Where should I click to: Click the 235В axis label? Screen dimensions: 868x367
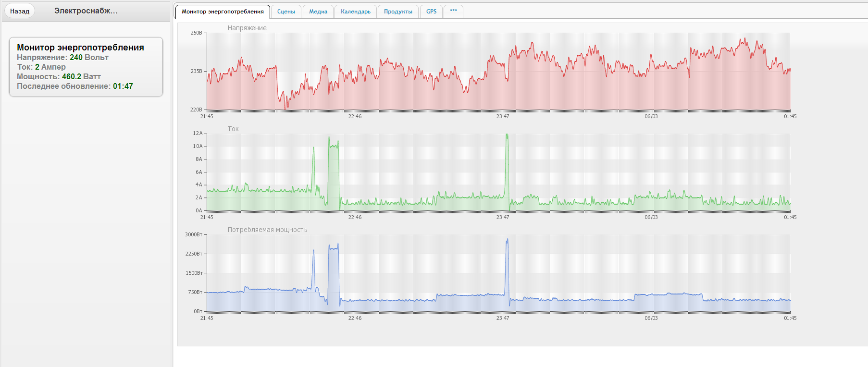pos(196,71)
